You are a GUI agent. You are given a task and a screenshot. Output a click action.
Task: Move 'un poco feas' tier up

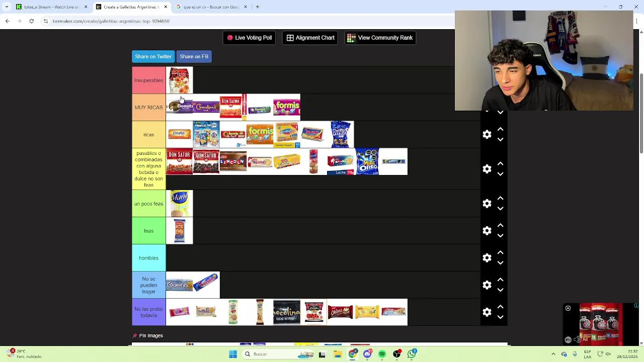(x=500, y=199)
